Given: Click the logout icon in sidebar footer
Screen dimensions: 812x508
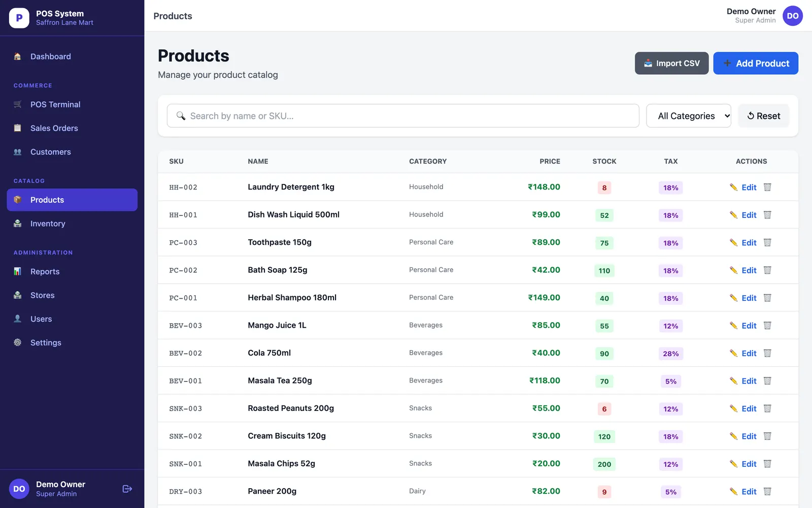Looking at the screenshot, I should tap(127, 489).
